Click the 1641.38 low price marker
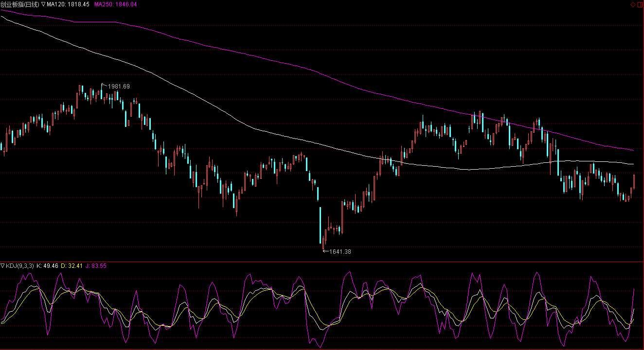 [x=340, y=252]
